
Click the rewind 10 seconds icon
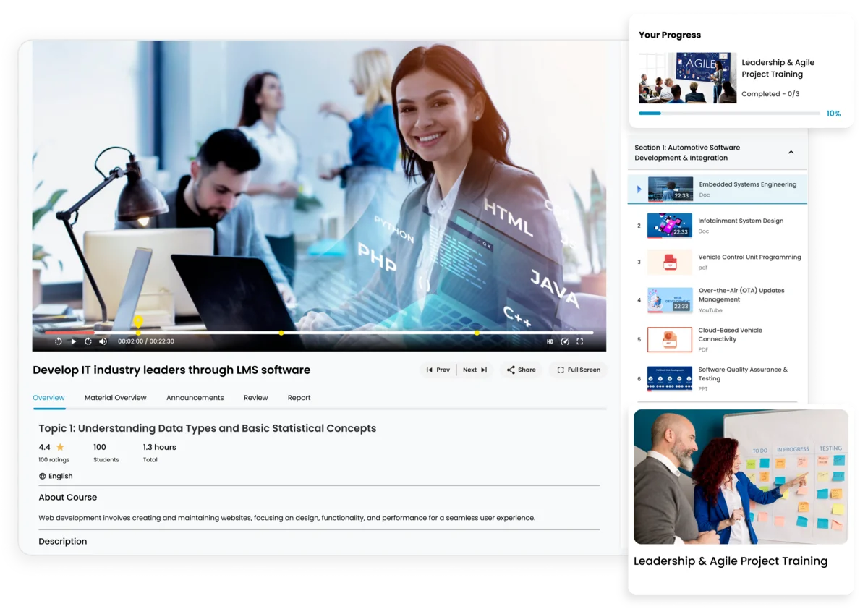point(57,340)
